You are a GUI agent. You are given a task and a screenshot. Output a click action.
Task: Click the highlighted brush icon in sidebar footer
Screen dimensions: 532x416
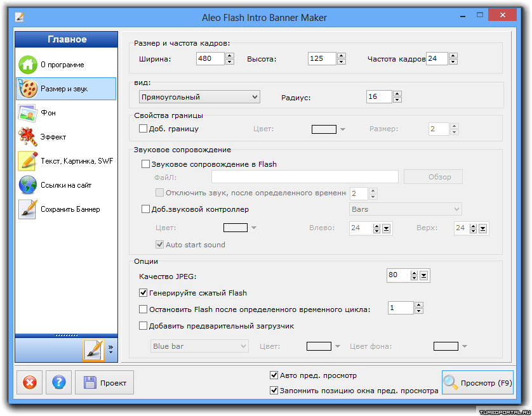93,350
